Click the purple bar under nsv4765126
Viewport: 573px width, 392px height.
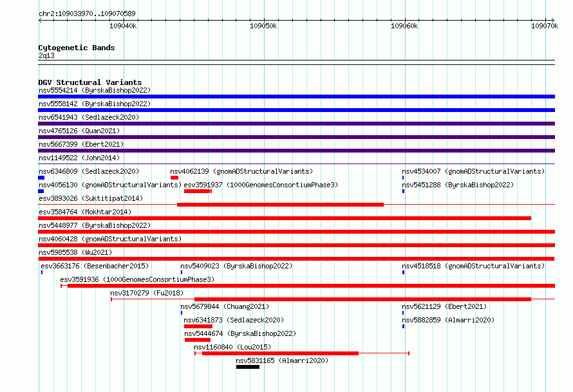click(296, 137)
